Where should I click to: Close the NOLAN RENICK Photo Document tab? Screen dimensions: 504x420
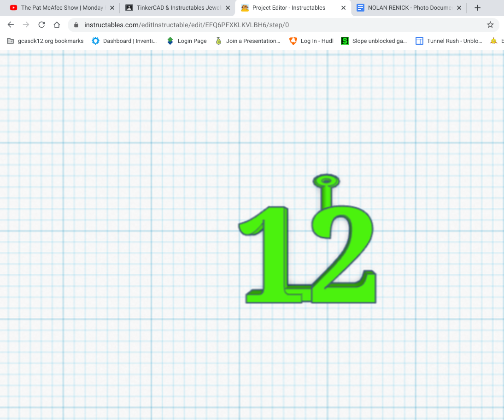459,8
